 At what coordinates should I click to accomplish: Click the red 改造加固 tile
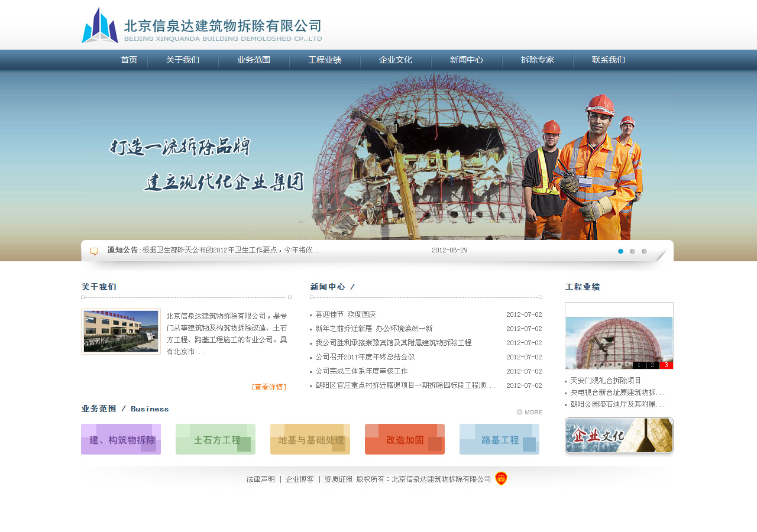pyautogui.click(x=405, y=439)
